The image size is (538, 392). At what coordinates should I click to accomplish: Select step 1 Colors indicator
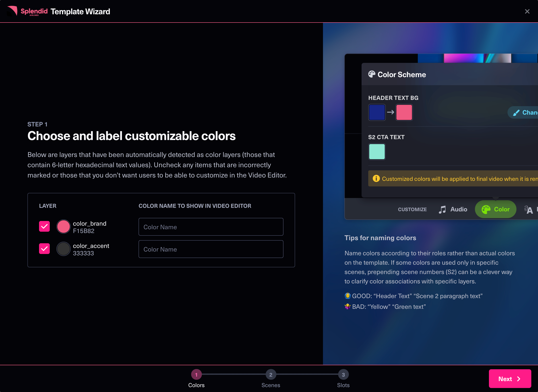[196, 375]
